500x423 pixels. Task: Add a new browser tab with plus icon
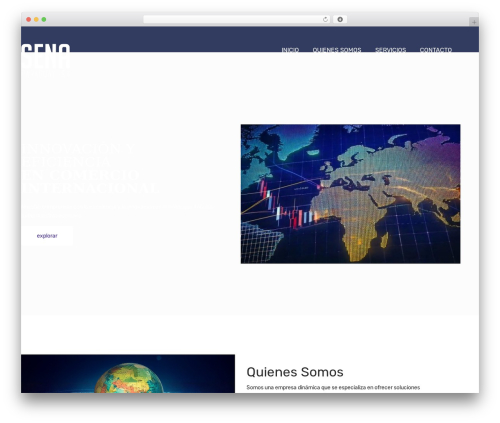474,22
